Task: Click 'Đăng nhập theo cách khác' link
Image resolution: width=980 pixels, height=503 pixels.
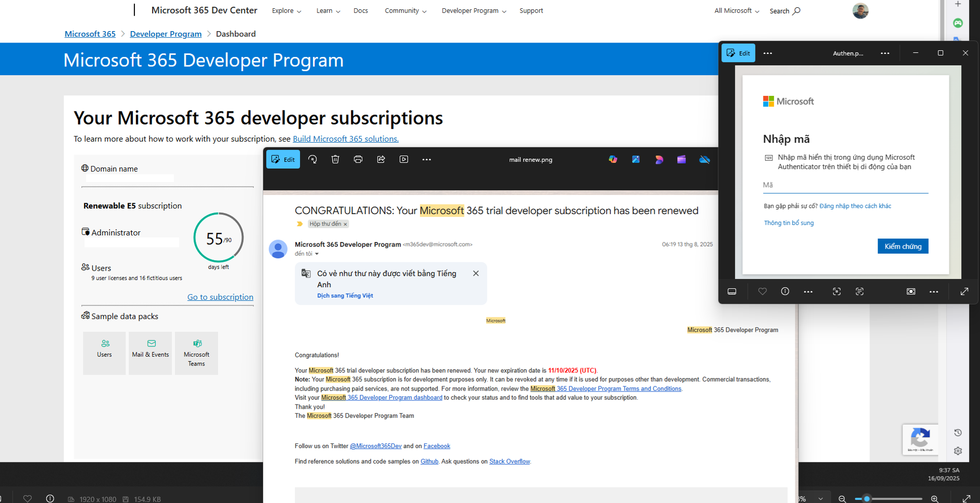Action: 855,206
